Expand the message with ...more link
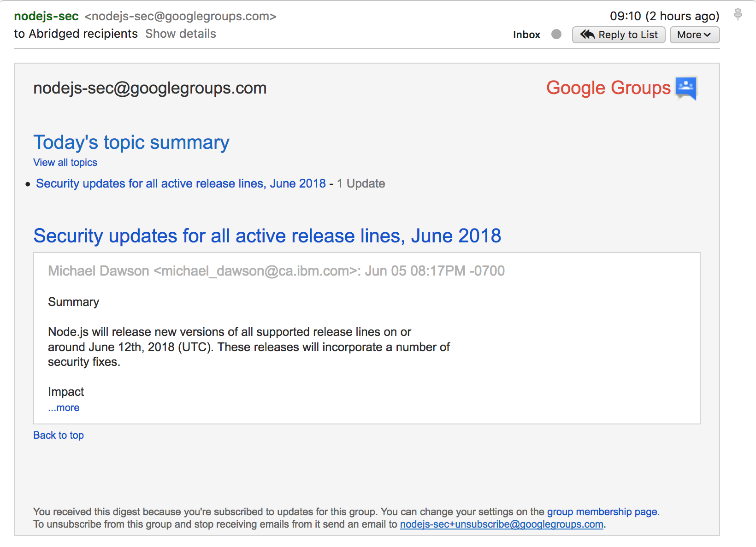This screenshot has width=756, height=547. [64, 408]
